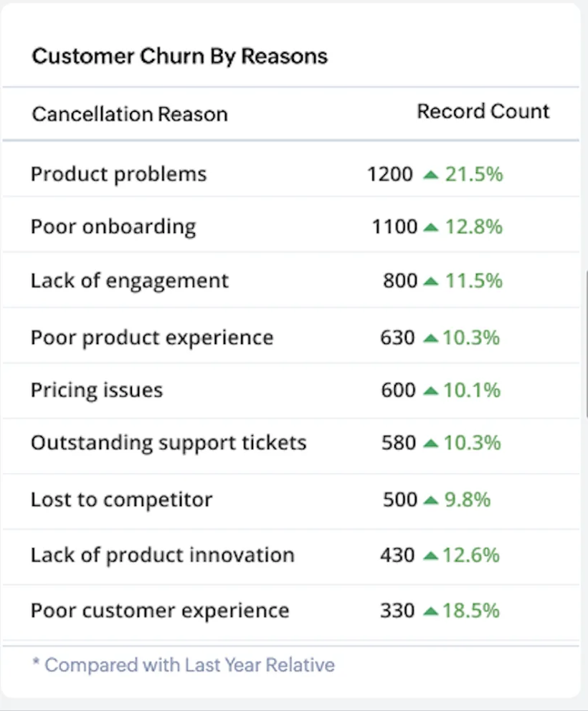
Task: Click the trend arrow for Lack of product innovation
Action: tap(430, 555)
